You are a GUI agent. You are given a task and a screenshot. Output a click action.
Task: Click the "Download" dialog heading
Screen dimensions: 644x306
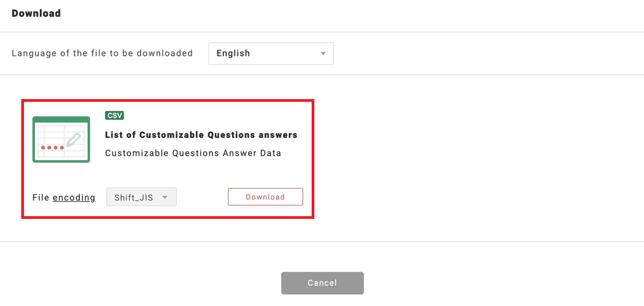(x=36, y=14)
